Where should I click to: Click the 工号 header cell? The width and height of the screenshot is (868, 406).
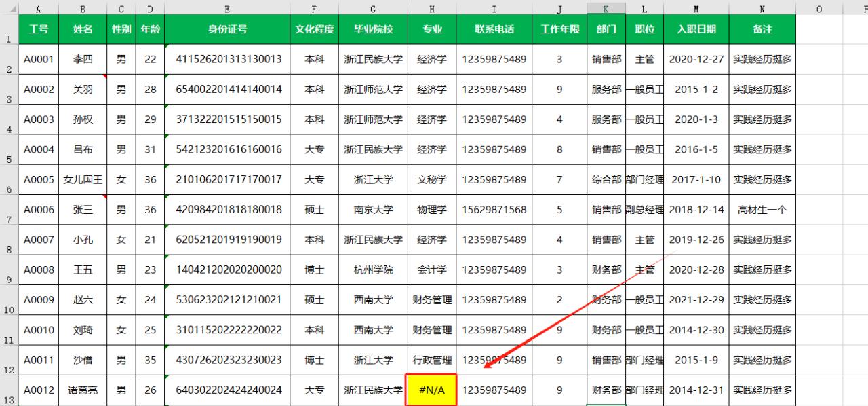pyautogui.click(x=39, y=29)
